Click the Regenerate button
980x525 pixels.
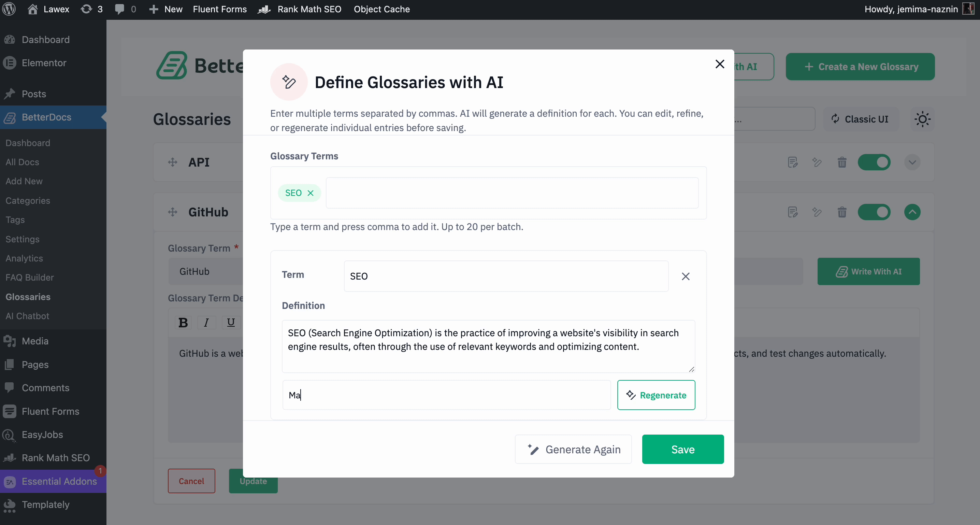tap(656, 395)
